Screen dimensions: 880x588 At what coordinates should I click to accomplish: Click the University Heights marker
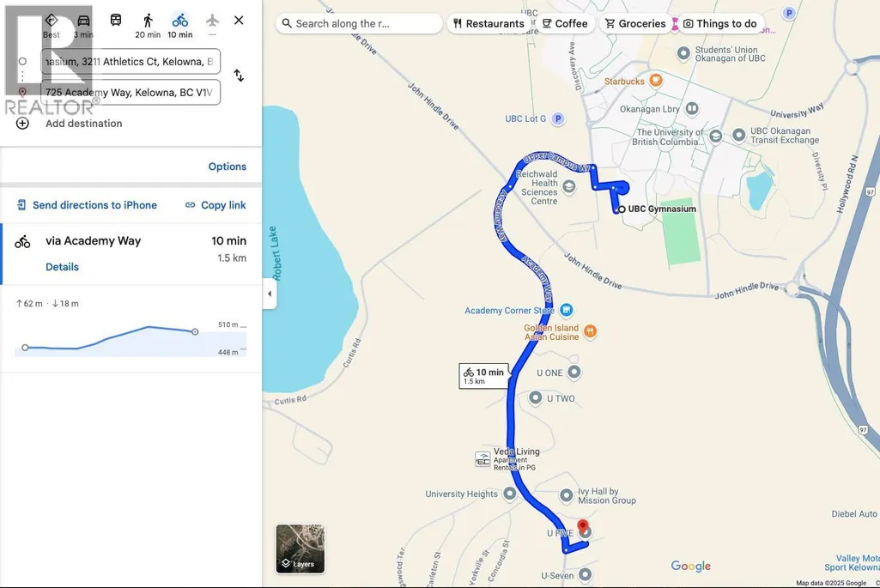coord(510,494)
